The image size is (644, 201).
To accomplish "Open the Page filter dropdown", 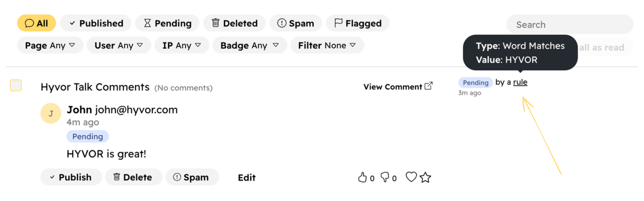I will click(x=50, y=45).
